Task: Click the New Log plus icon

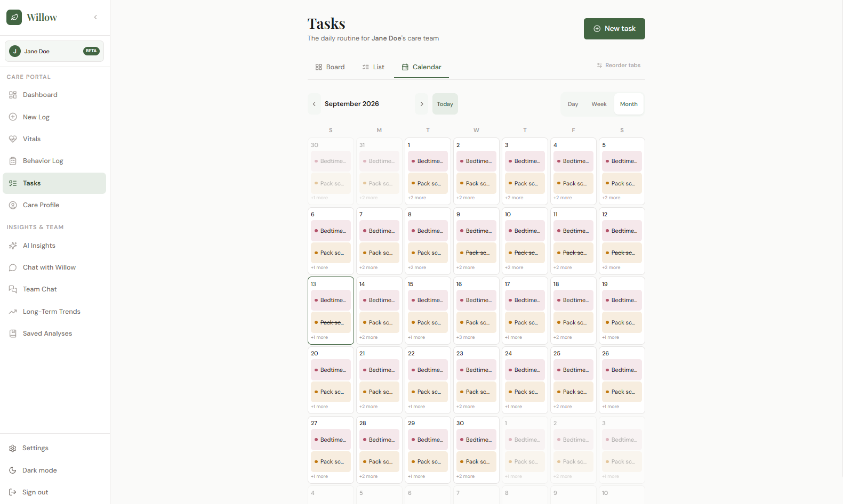Action: click(13, 117)
